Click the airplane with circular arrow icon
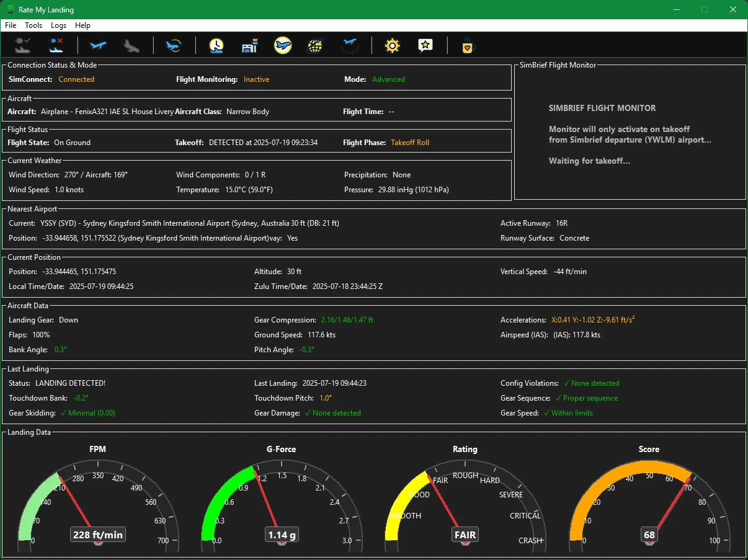 point(174,45)
